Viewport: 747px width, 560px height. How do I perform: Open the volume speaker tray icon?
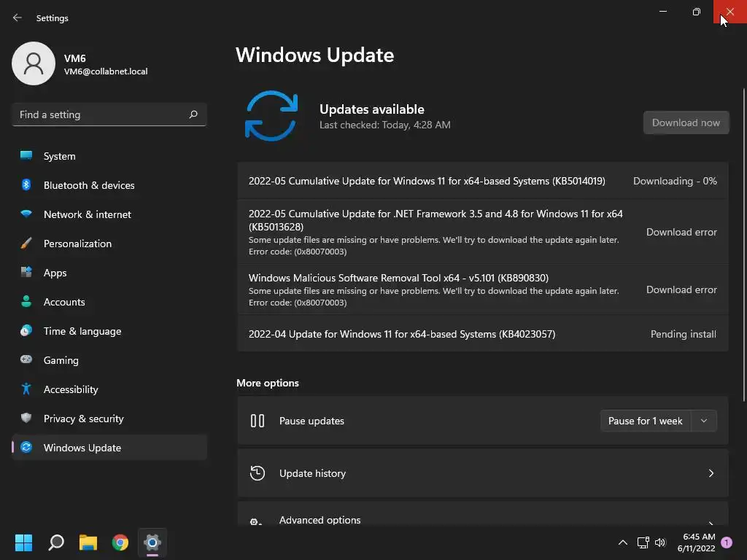point(659,542)
